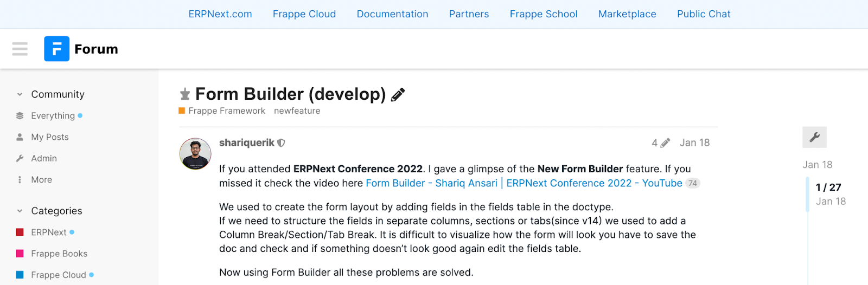Click the newfeature tag
Viewport: 868px width, 285px height.
click(297, 111)
